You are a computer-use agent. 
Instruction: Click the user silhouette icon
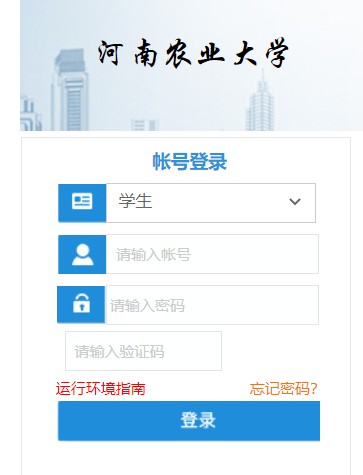[82, 255]
